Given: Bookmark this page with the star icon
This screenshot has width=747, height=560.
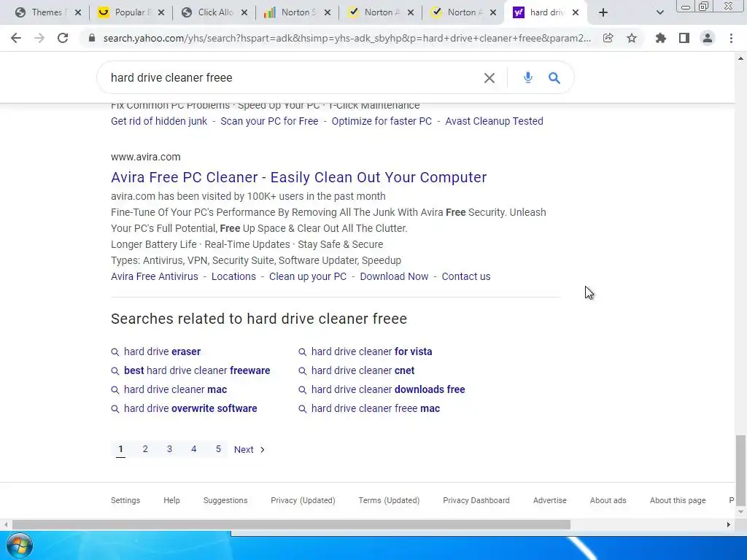Looking at the screenshot, I should coord(632,38).
